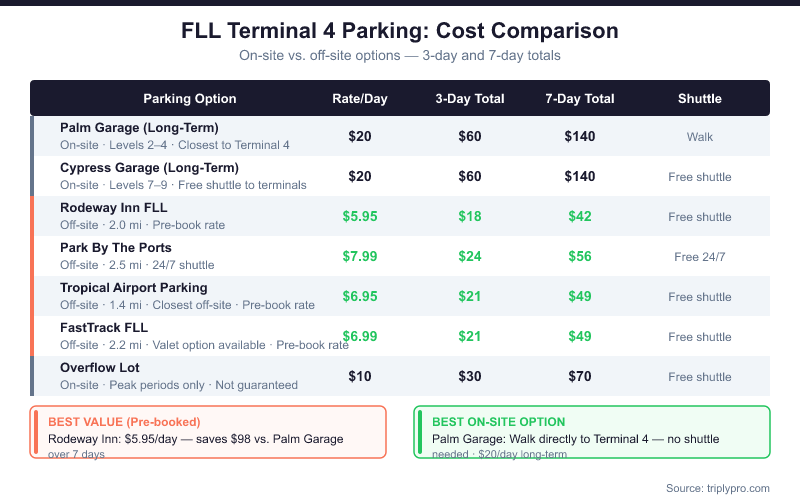Click the Shuttle column header
This screenshot has width=800, height=500.
click(x=700, y=99)
